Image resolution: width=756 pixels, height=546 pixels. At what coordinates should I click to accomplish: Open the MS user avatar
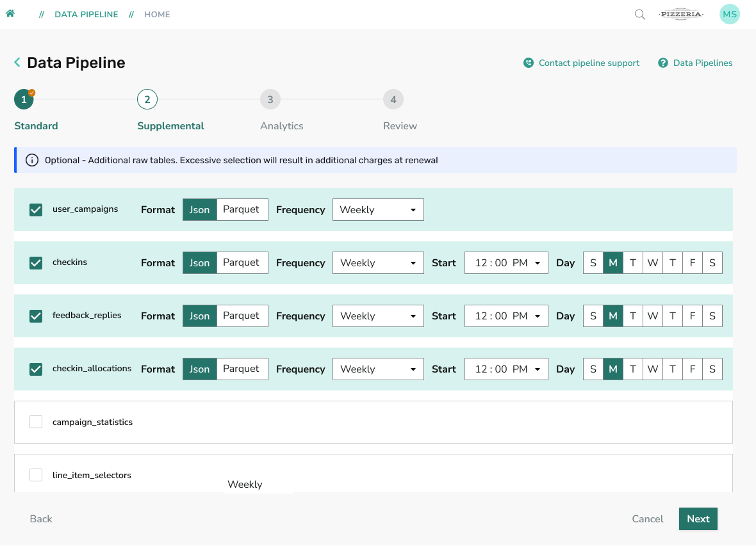pos(730,14)
